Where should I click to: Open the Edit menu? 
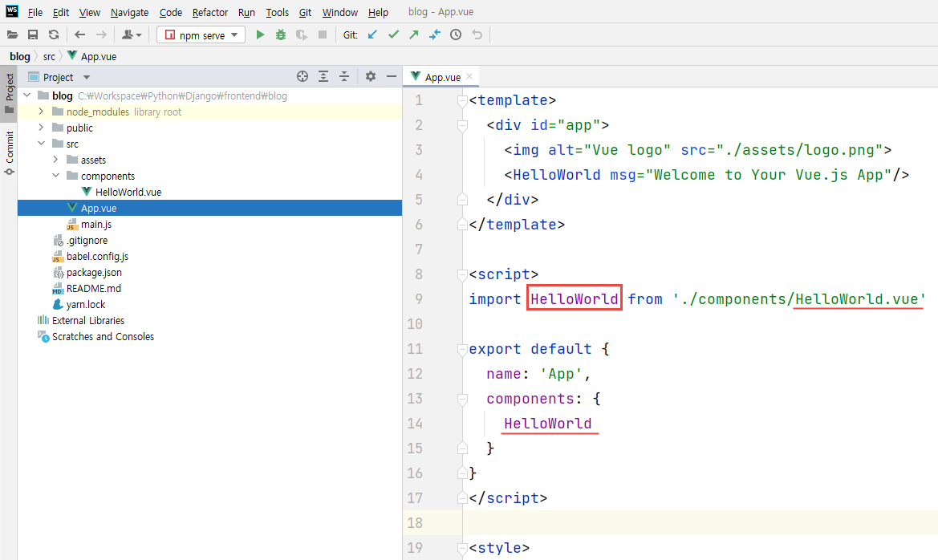(x=60, y=12)
